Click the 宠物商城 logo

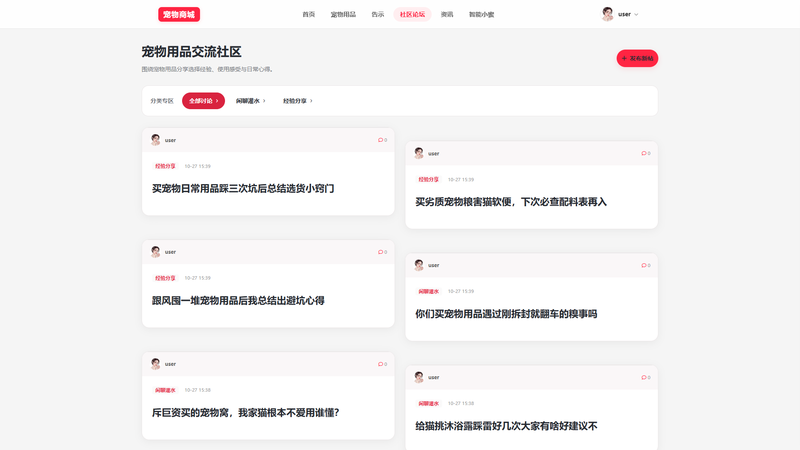point(179,14)
